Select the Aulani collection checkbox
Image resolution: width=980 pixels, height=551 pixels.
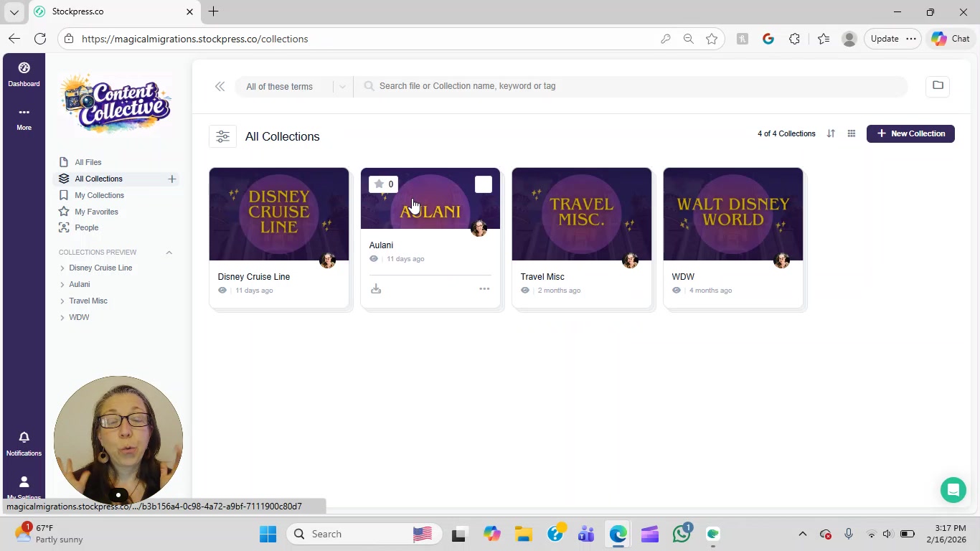(484, 184)
